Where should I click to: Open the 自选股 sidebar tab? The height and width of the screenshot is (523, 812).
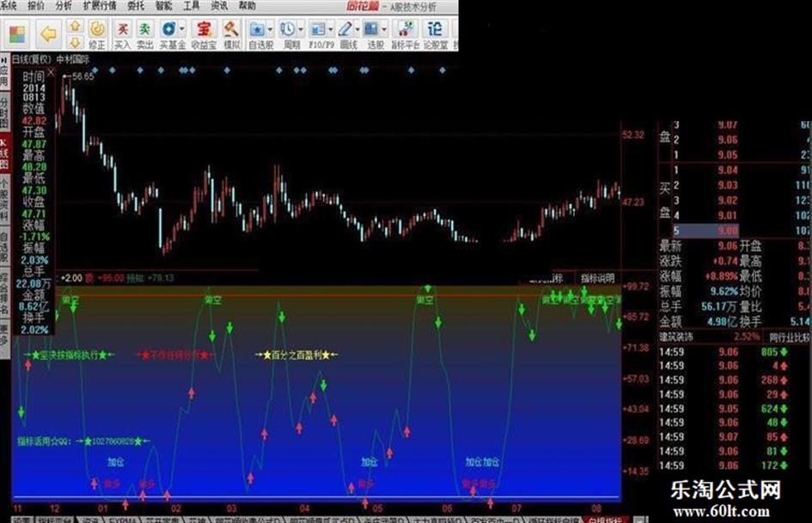[4, 247]
